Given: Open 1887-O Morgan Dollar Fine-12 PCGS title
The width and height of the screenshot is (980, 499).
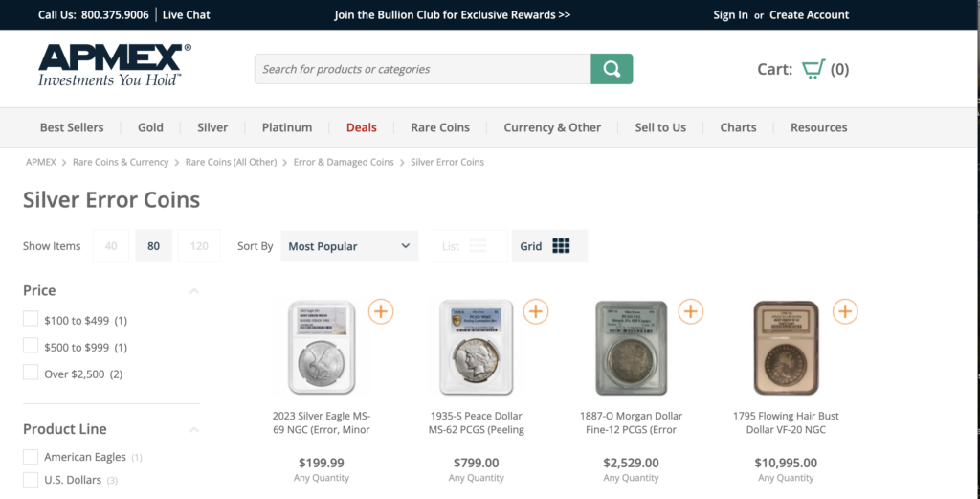Looking at the screenshot, I should (632, 422).
